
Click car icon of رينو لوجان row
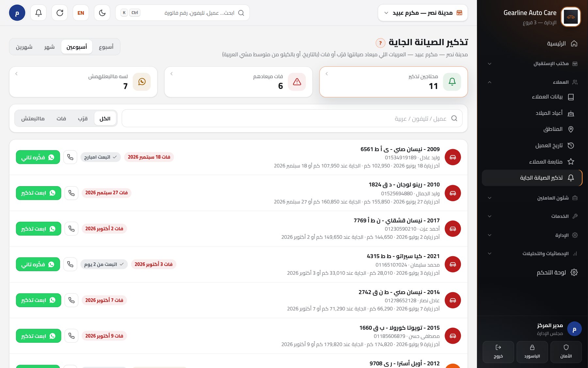(x=453, y=193)
